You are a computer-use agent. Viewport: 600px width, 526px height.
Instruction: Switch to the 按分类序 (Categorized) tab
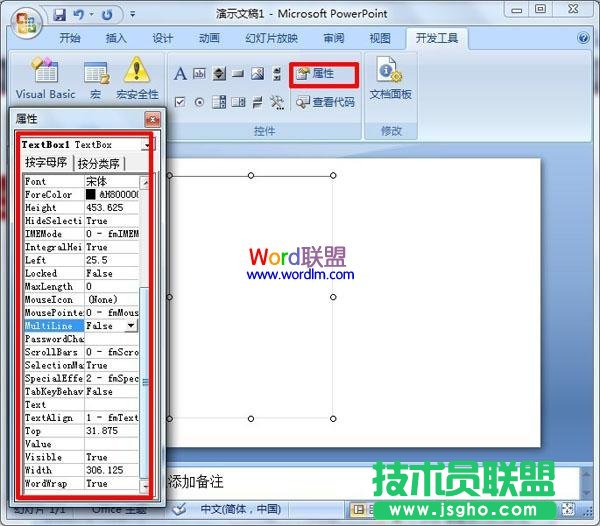point(99,164)
